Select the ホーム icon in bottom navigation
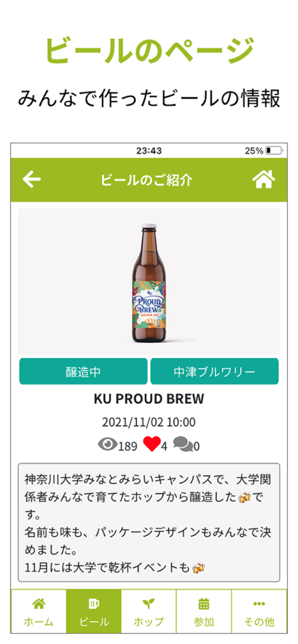The width and height of the screenshot is (298, 644). coord(38,603)
